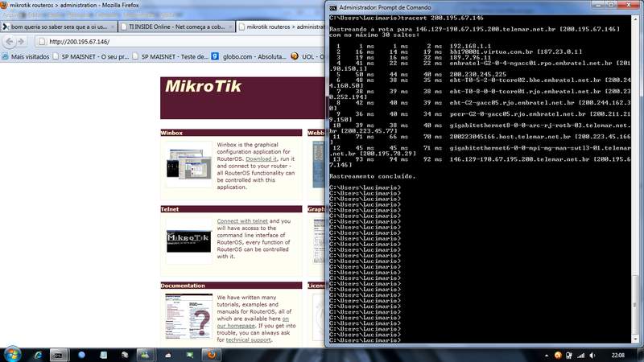Image resolution: width=644 pixels, height=362 pixels.
Task: Open the 'technical support' link
Action: (248, 339)
